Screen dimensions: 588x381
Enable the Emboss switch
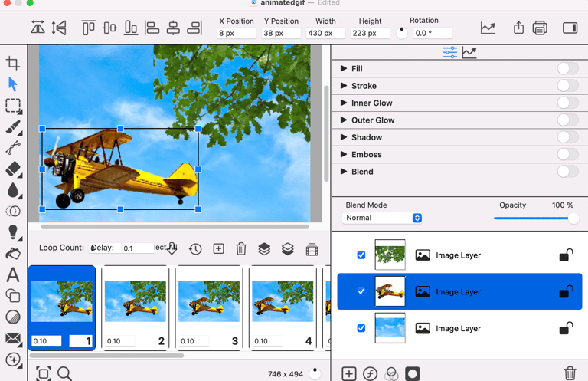567,154
